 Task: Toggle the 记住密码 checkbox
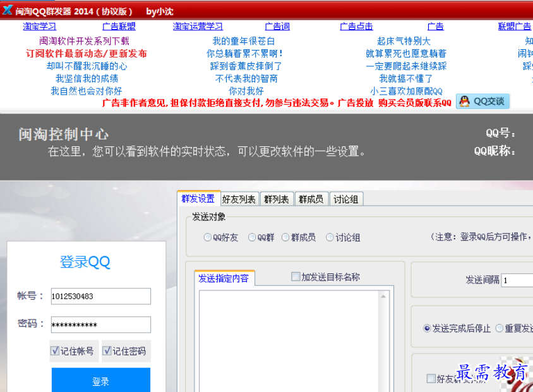coord(107,350)
